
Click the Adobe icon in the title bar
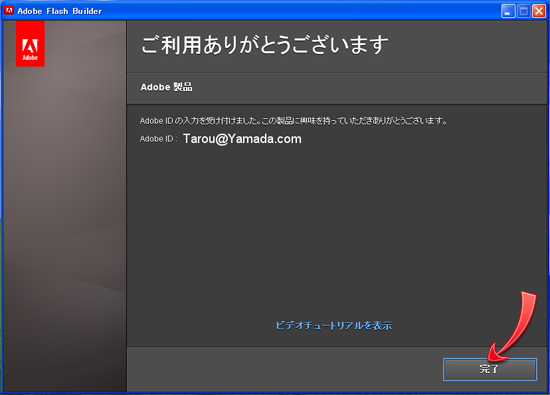(x=9, y=11)
